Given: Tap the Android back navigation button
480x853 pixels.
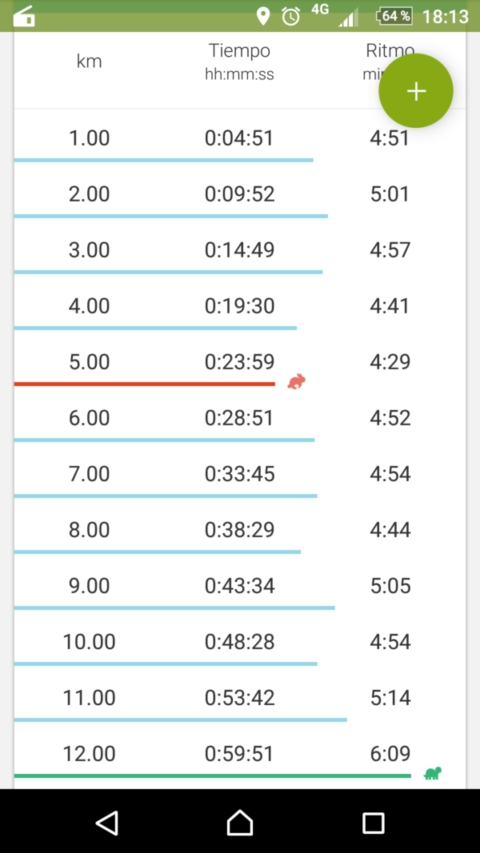Looking at the screenshot, I should tap(107, 822).
